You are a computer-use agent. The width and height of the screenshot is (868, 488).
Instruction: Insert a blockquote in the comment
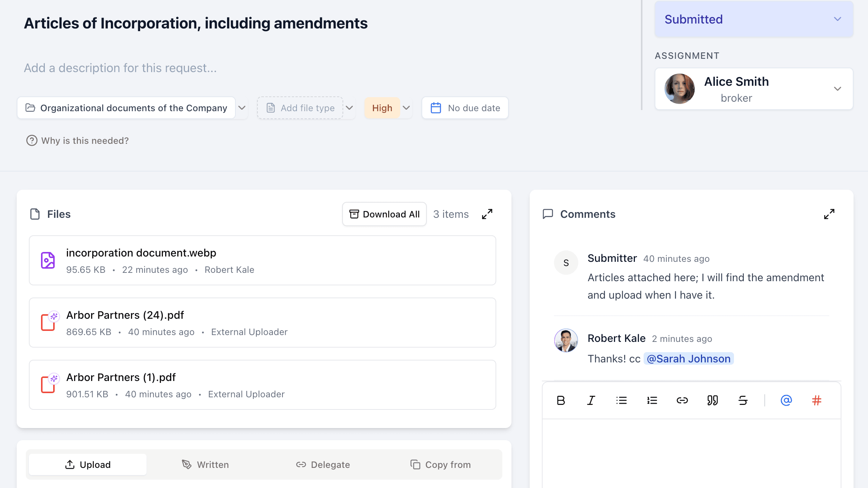(x=712, y=400)
